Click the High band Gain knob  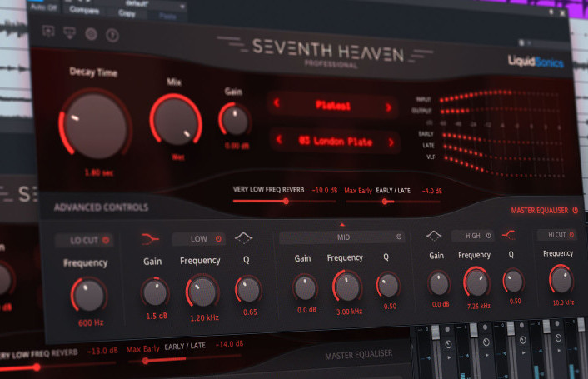click(439, 283)
